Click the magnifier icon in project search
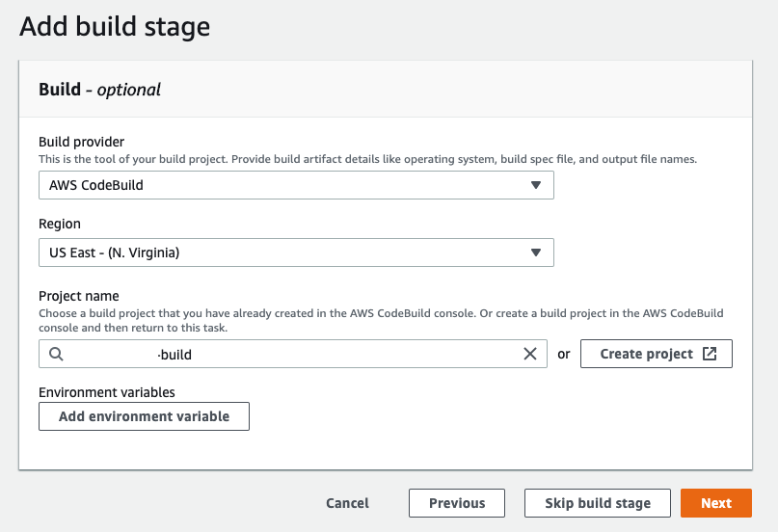This screenshot has height=532, width=778. (x=56, y=355)
